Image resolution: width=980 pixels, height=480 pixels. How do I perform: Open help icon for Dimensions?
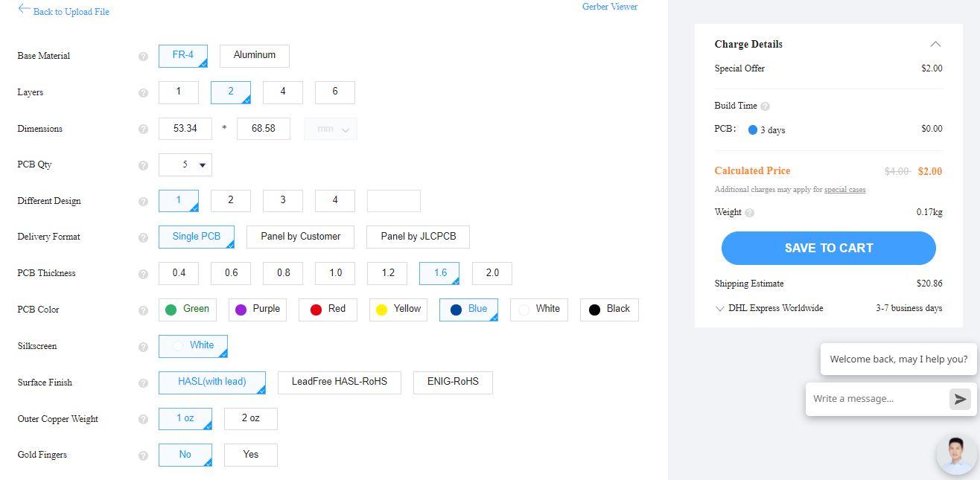(x=143, y=129)
